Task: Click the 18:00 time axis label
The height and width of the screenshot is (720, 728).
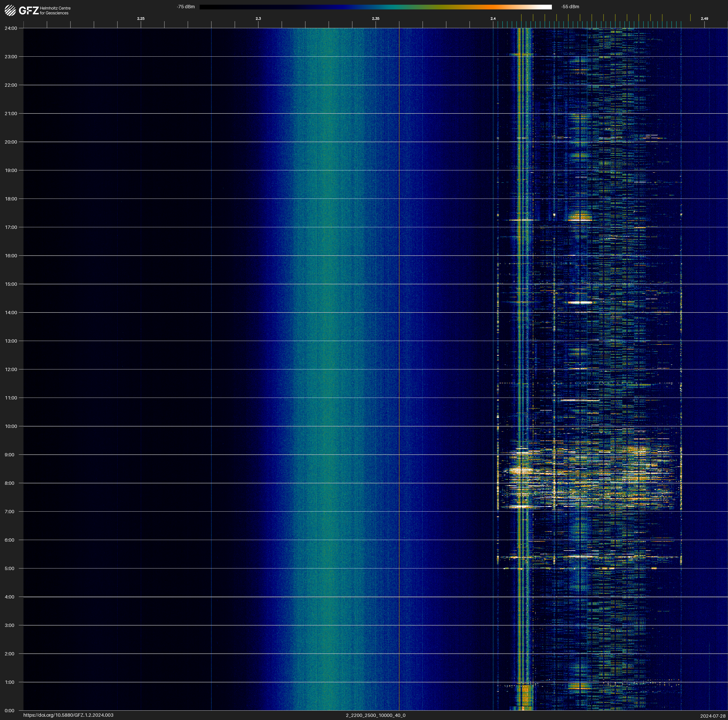Action: (x=11, y=199)
